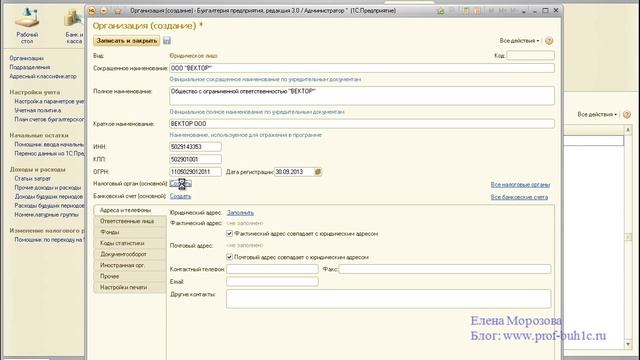Open Помощник по переходу link

(x=49, y=240)
